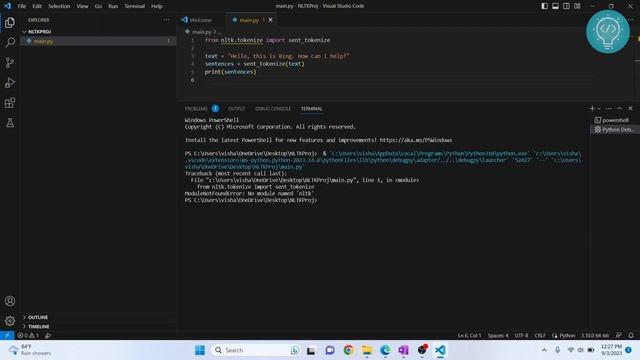Open the File menu
640x360 pixels.
click(22, 6)
